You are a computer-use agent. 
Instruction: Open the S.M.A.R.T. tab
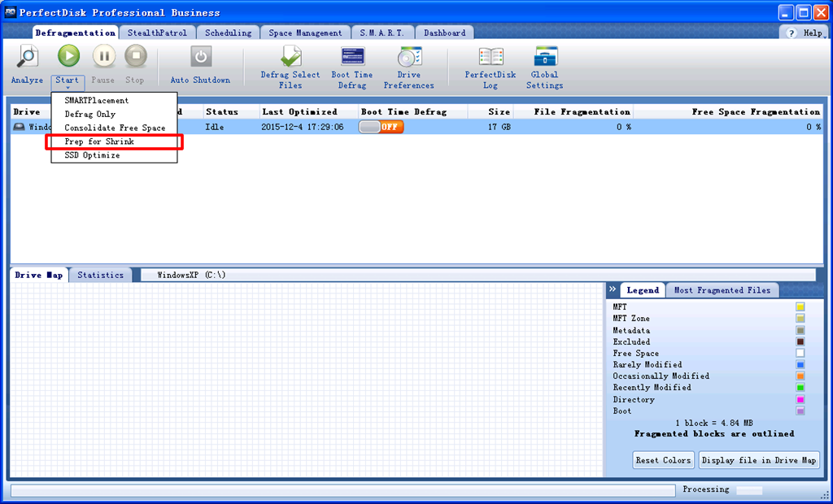coord(382,33)
